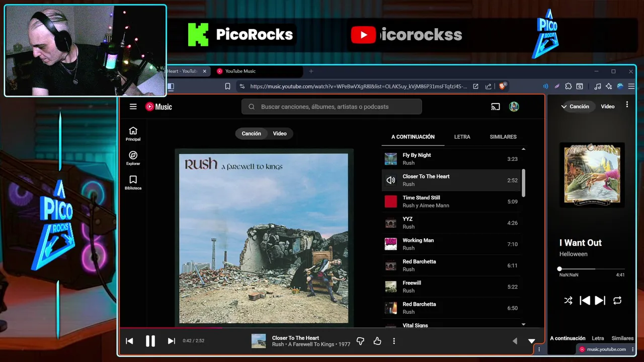Click the share icon in address bar
644x362 pixels.
click(x=488, y=86)
